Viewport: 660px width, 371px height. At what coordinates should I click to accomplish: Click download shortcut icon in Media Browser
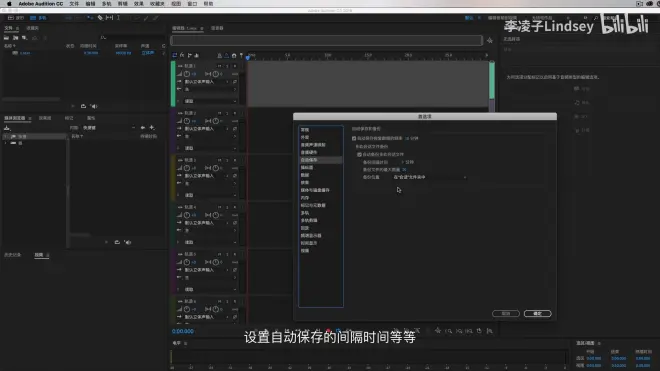pyautogui.click(x=7, y=128)
